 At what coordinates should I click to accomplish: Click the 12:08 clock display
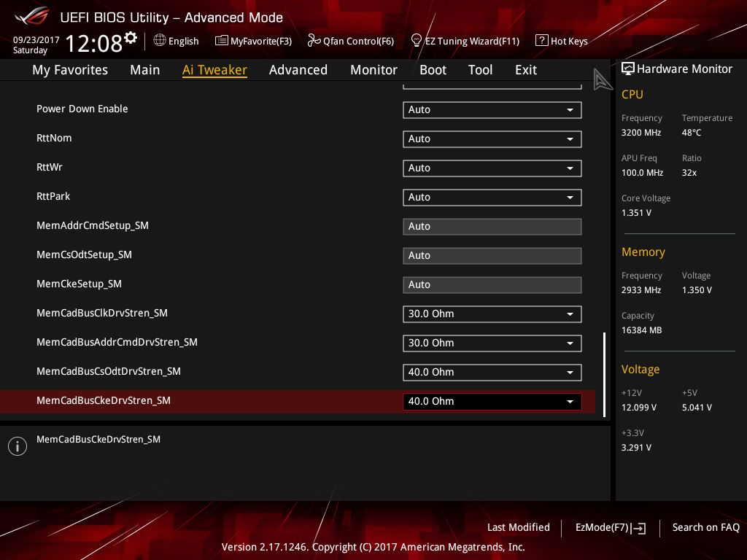click(x=93, y=44)
